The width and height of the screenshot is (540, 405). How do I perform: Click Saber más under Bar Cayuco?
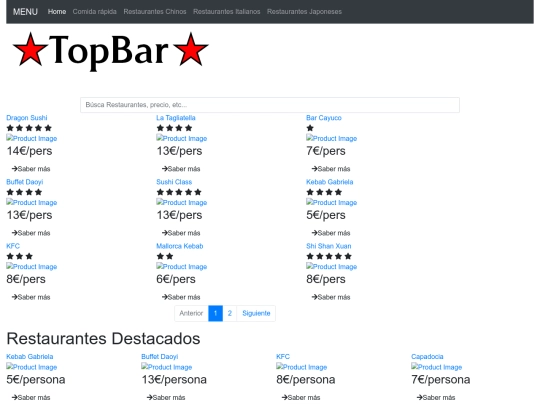pyautogui.click(x=331, y=169)
